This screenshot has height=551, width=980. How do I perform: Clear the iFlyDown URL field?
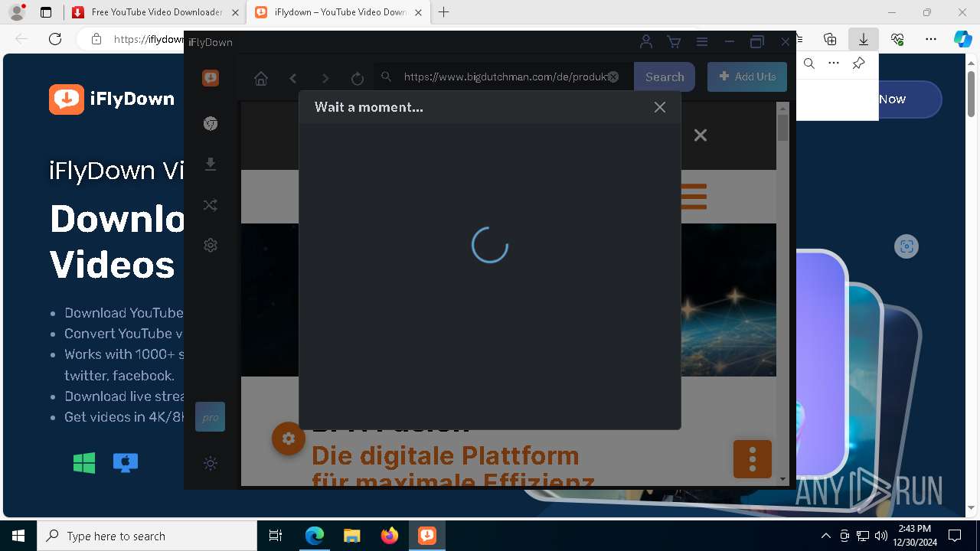612,77
